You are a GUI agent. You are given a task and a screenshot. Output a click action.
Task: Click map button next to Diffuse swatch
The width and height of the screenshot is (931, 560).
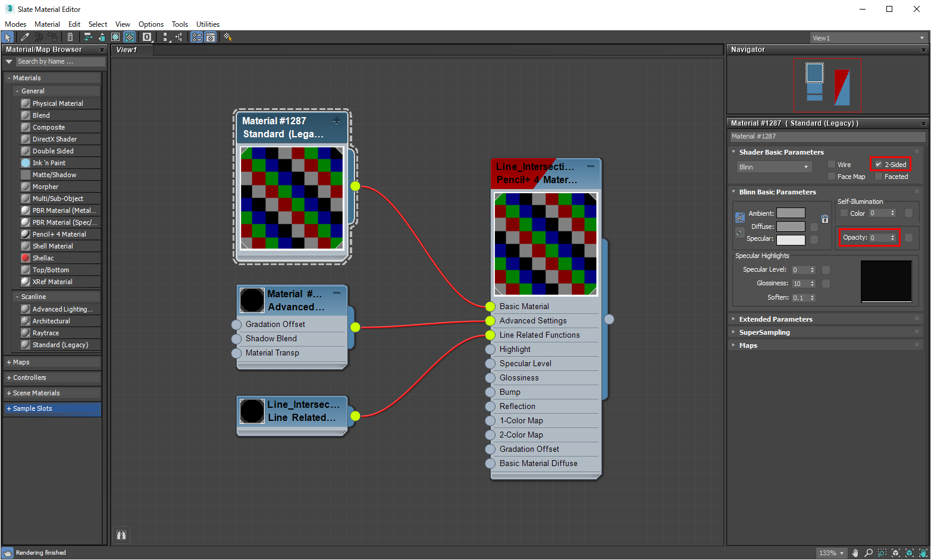[x=814, y=226]
